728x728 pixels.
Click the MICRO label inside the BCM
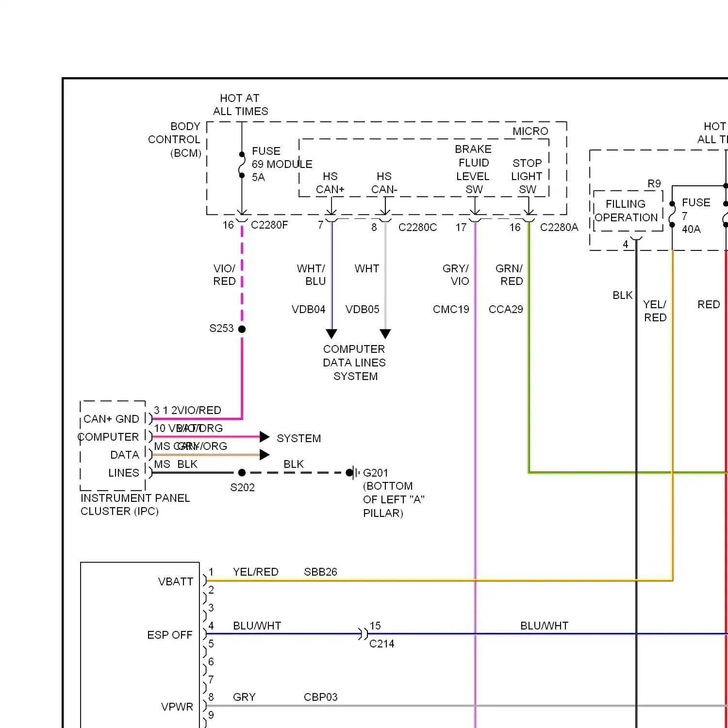pos(530,132)
